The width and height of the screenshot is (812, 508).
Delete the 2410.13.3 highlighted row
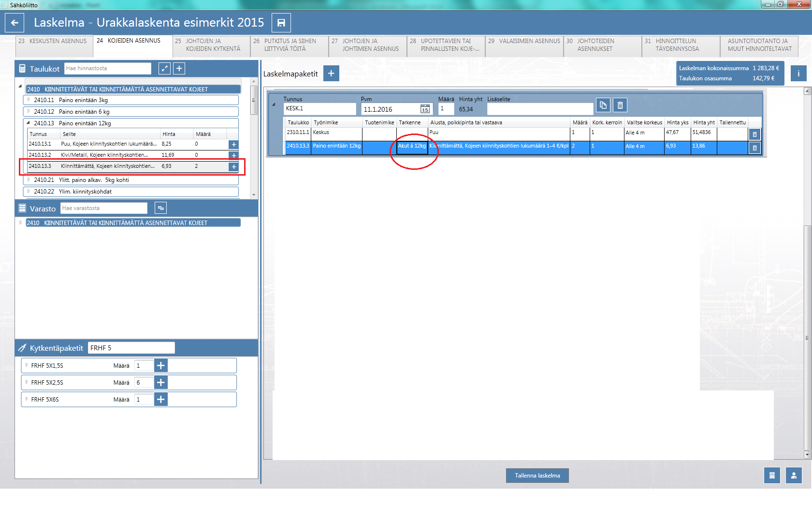754,148
